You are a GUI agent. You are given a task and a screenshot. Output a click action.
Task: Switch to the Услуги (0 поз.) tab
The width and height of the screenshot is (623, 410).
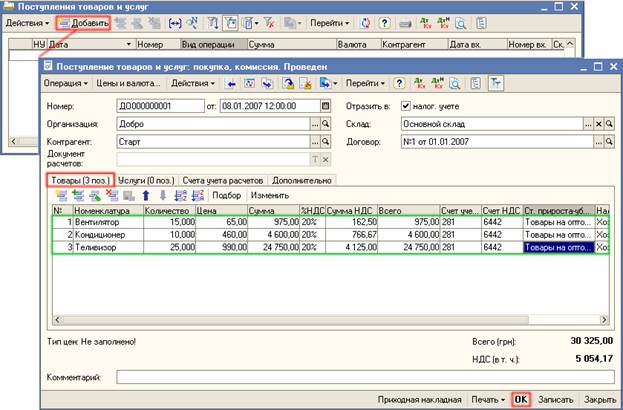[x=146, y=179]
